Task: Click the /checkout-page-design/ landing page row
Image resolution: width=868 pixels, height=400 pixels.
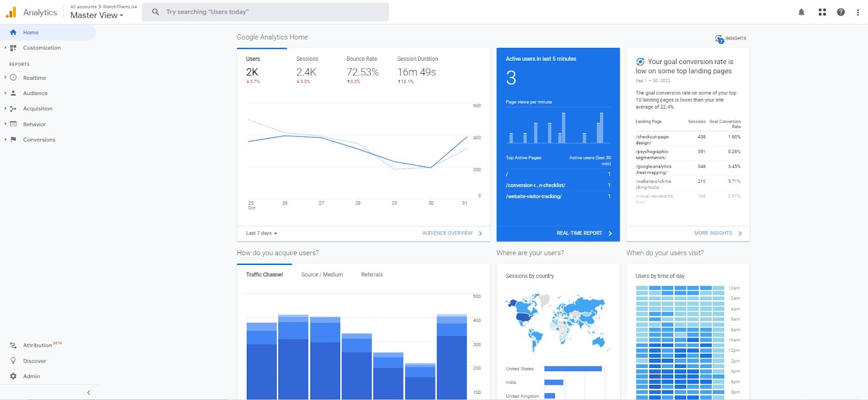Action: coord(688,139)
